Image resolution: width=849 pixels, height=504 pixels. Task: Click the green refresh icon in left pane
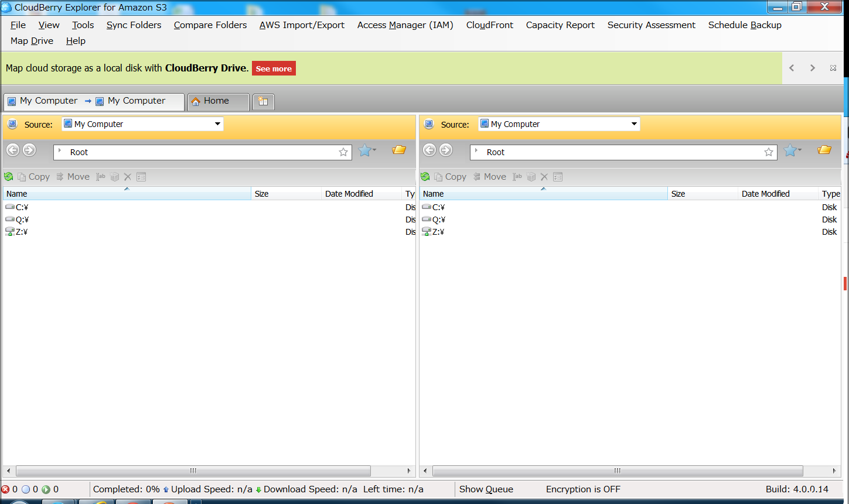click(x=8, y=177)
